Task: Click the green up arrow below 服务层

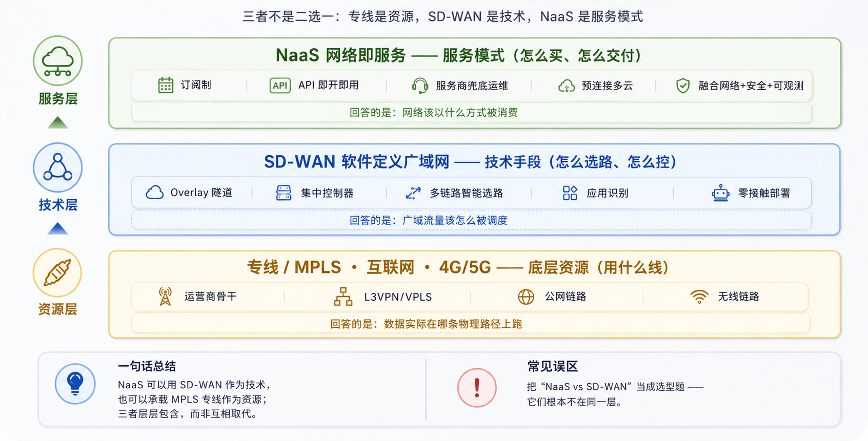Action: tap(57, 122)
